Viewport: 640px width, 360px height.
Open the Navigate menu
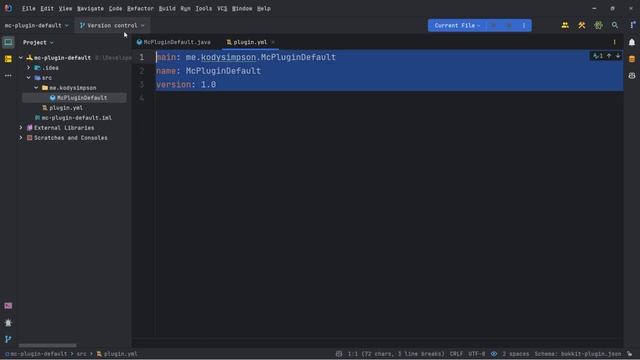click(x=90, y=8)
